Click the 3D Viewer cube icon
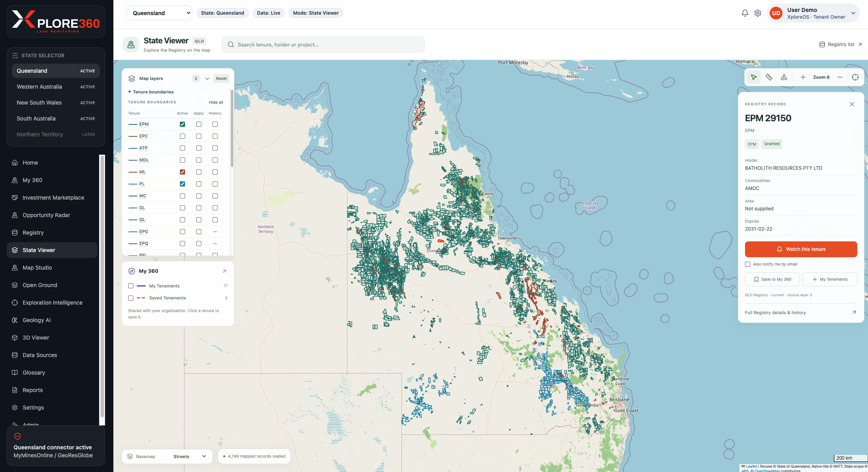868x472 pixels. tap(15, 338)
